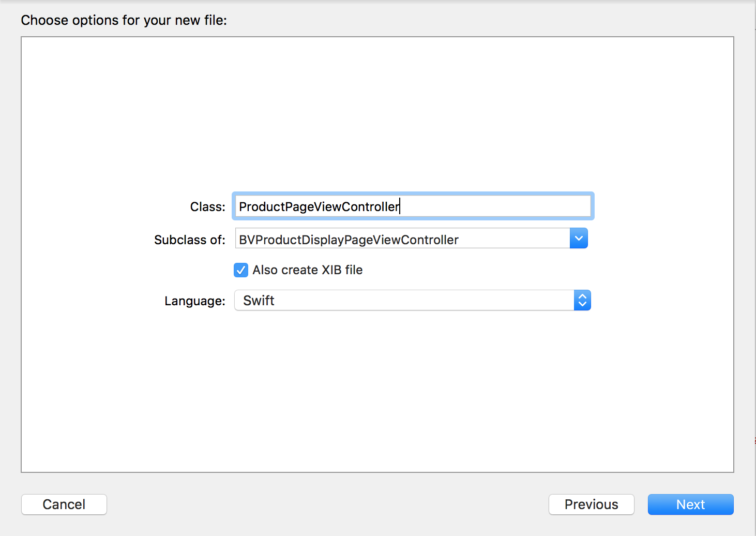Click the "Subclass of:" label
This screenshot has width=756, height=536.
click(190, 240)
